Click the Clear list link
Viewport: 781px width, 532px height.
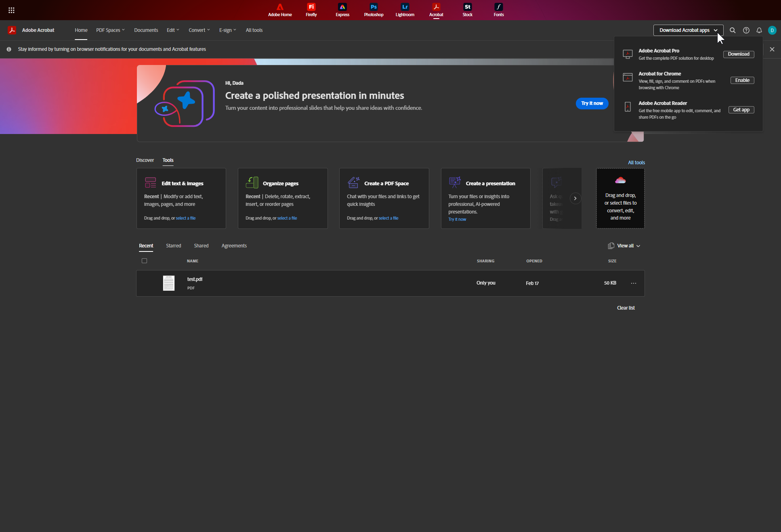click(x=626, y=308)
